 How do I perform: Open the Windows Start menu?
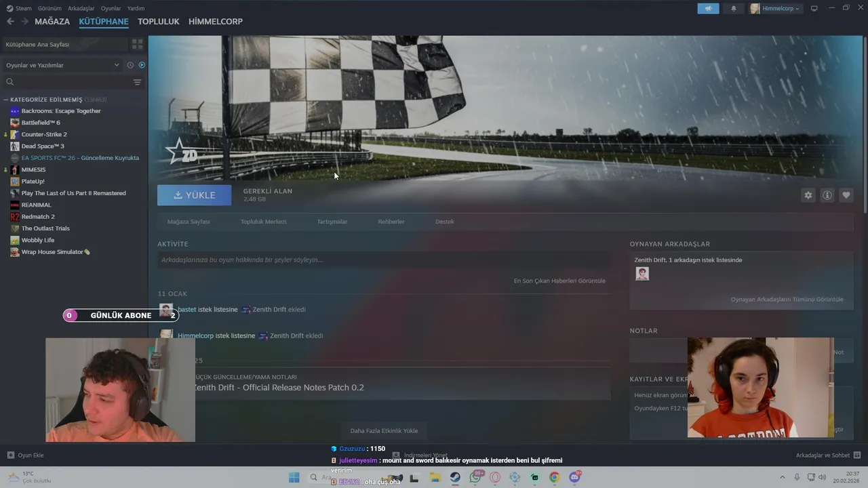click(x=294, y=478)
